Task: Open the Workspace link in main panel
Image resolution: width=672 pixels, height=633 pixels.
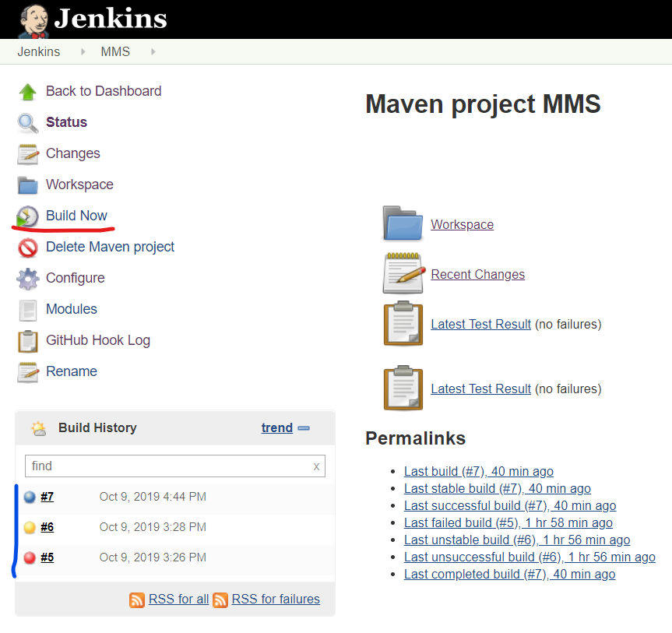Action: [462, 224]
